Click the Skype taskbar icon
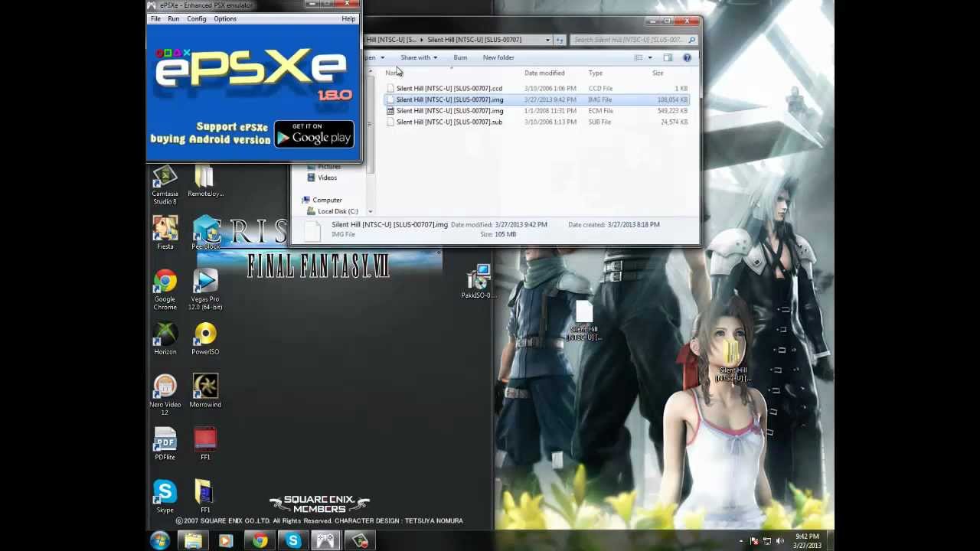Image resolution: width=980 pixels, height=551 pixels. [x=292, y=541]
